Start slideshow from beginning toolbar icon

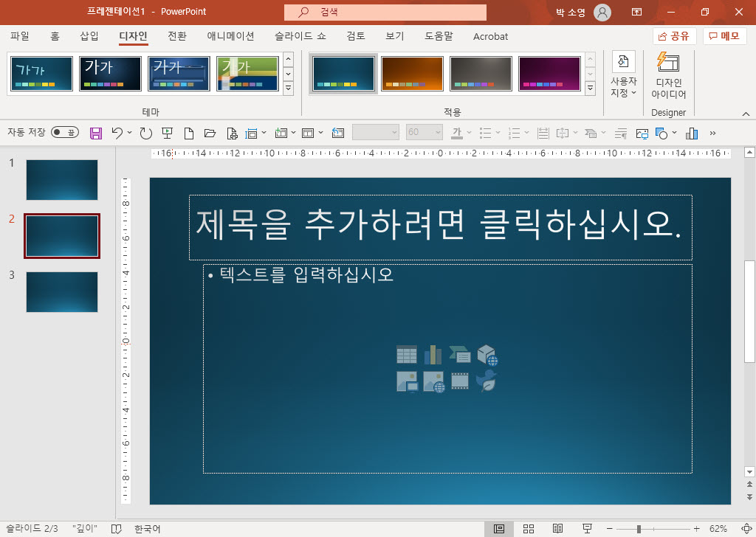click(168, 133)
